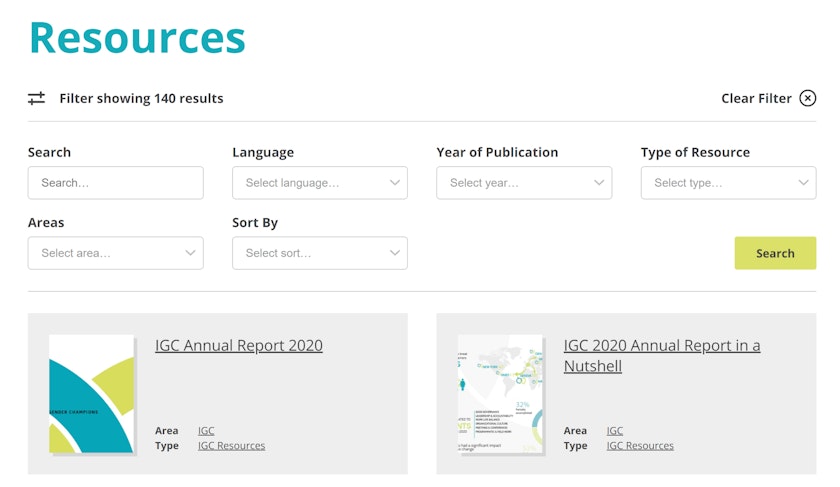The height and width of the screenshot is (487, 840).
Task: Click the Clear Filter X icon
Action: coord(807,98)
